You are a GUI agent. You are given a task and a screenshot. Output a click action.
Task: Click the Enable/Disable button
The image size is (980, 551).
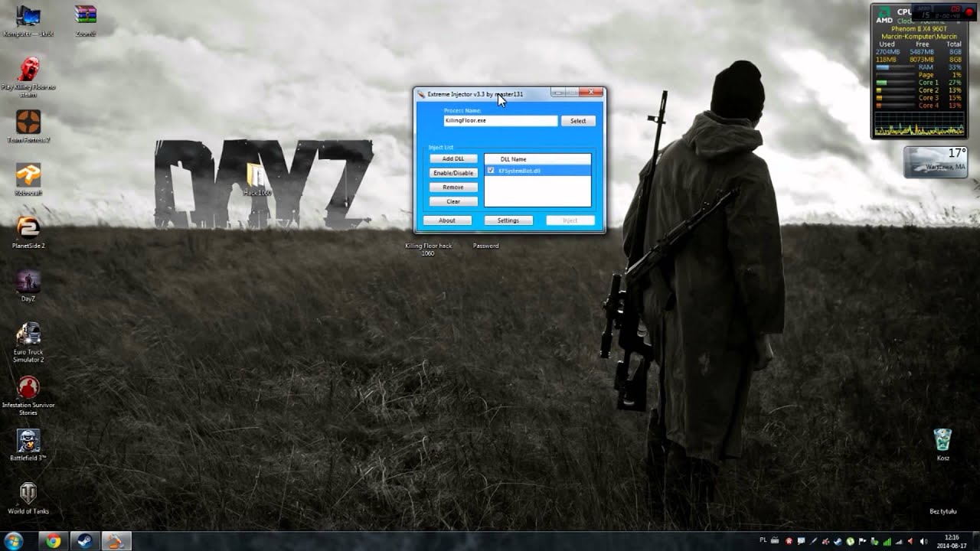(x=453, y=173)
